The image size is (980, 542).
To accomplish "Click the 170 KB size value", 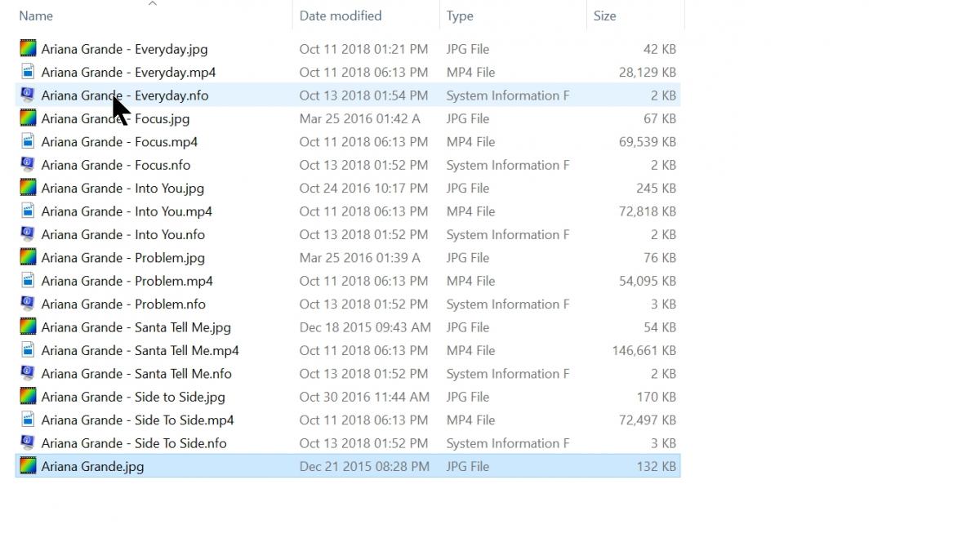I will pos(656,397).
